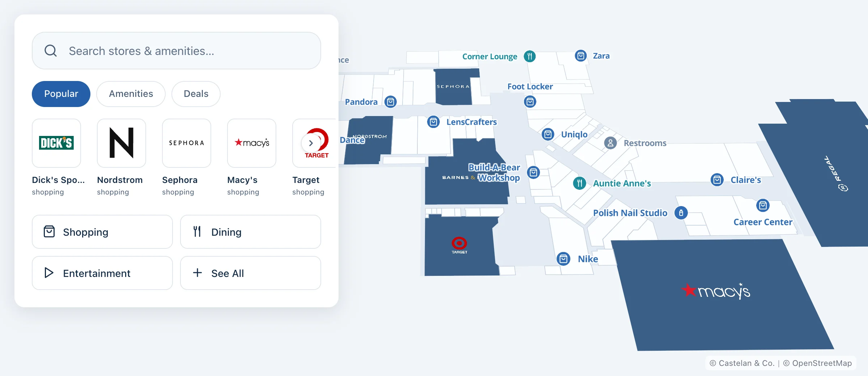Image resolution: width=868 pixels, height=376 pixels.
Task: Click the Nike shopping pin
Action: (x=563, y=259)
